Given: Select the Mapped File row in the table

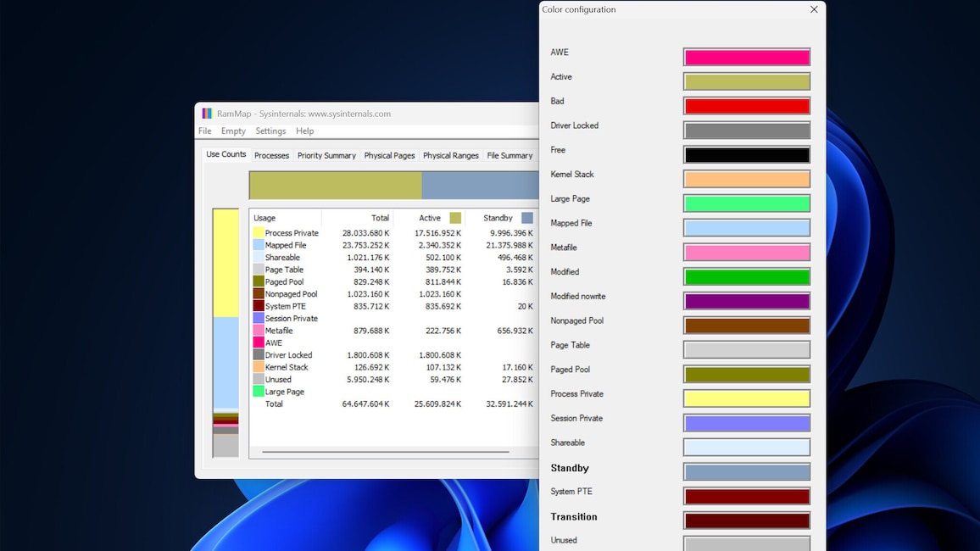Looking at the screenshot, I should [393, 246].
